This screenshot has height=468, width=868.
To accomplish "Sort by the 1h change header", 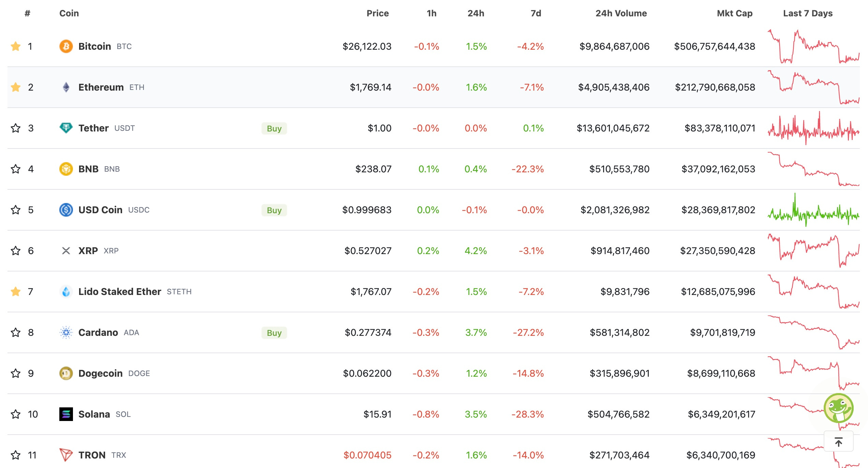I will (432, 13).
